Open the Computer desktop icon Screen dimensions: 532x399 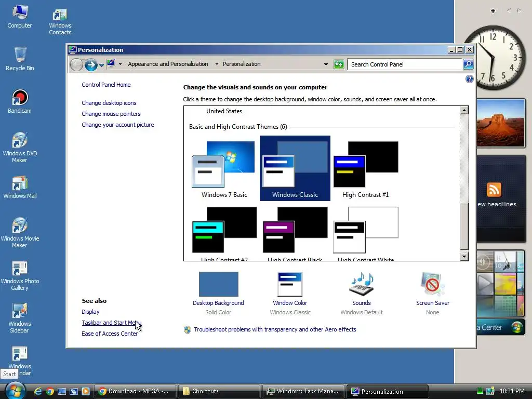coord(20,17)
